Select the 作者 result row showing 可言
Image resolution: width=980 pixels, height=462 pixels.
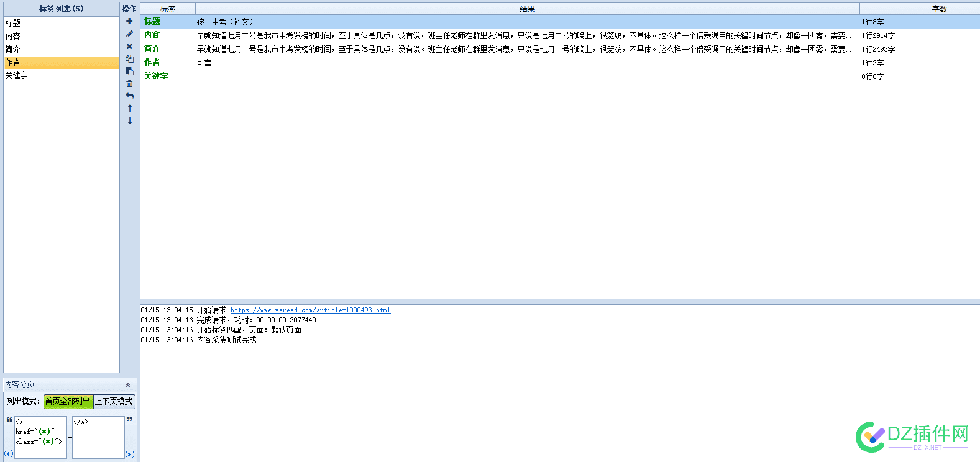coord(560,63)
